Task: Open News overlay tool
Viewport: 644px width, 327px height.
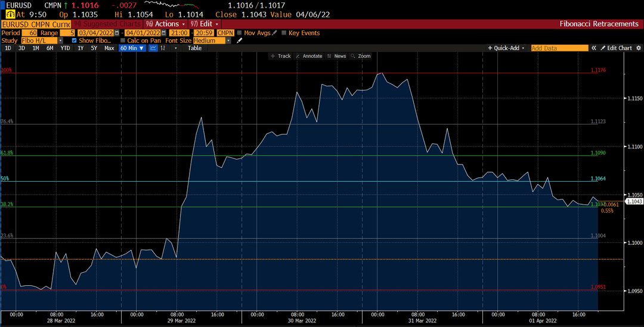Action: pyautogui.click(x=336, y=56)
